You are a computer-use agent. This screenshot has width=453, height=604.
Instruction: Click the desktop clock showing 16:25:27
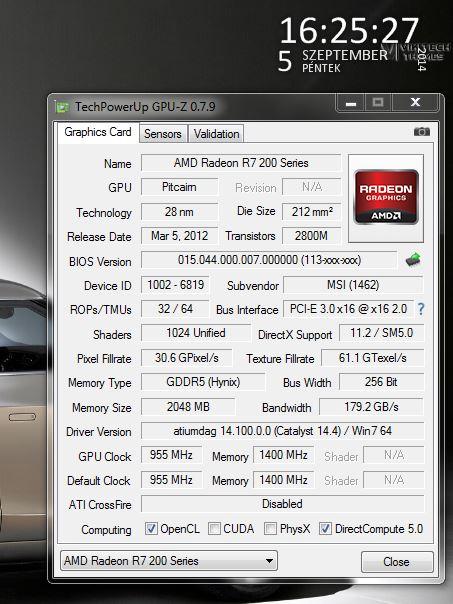pos(349,31)
